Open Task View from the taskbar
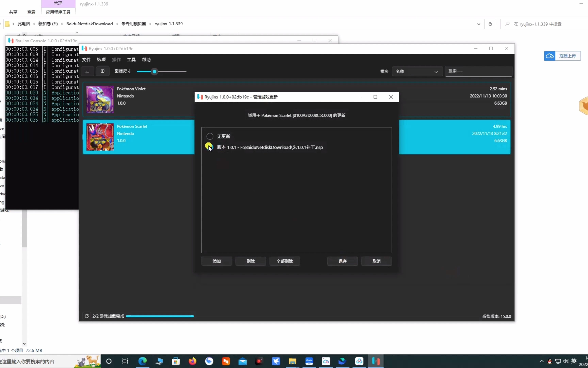This screenshot has height=368, width=588. pos(125,361)
